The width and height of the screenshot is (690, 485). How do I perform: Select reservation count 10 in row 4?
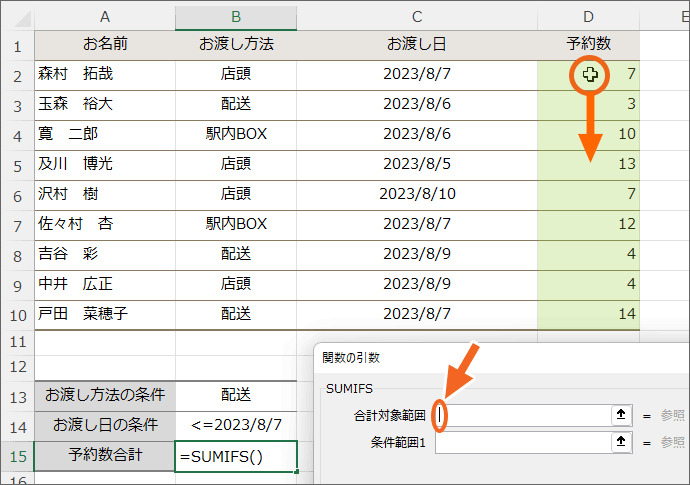pos(588,134)
